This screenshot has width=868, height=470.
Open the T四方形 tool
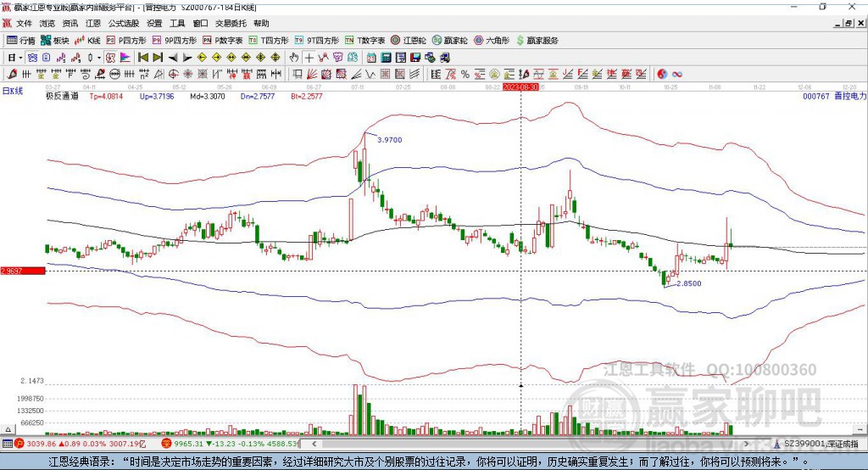(269, 41)
